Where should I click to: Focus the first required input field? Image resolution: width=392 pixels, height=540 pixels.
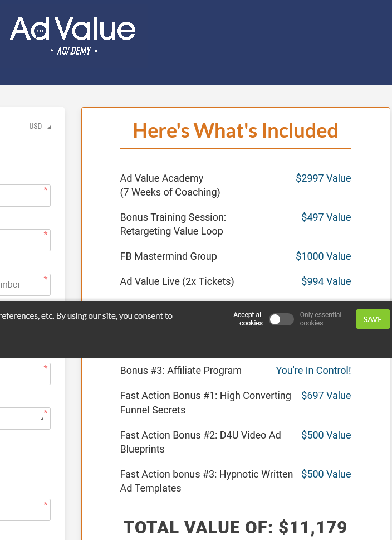(25, 196)
